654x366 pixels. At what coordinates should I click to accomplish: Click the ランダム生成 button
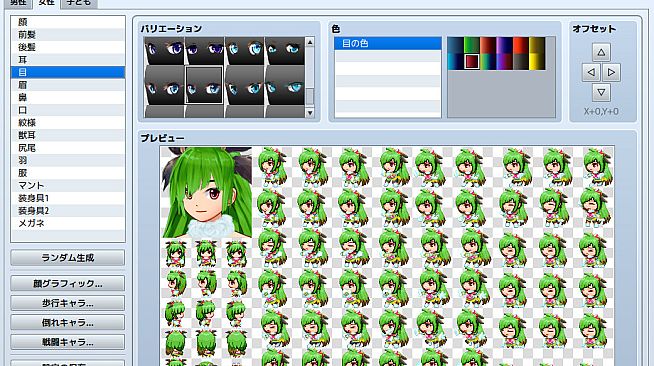tap(68, 258)
